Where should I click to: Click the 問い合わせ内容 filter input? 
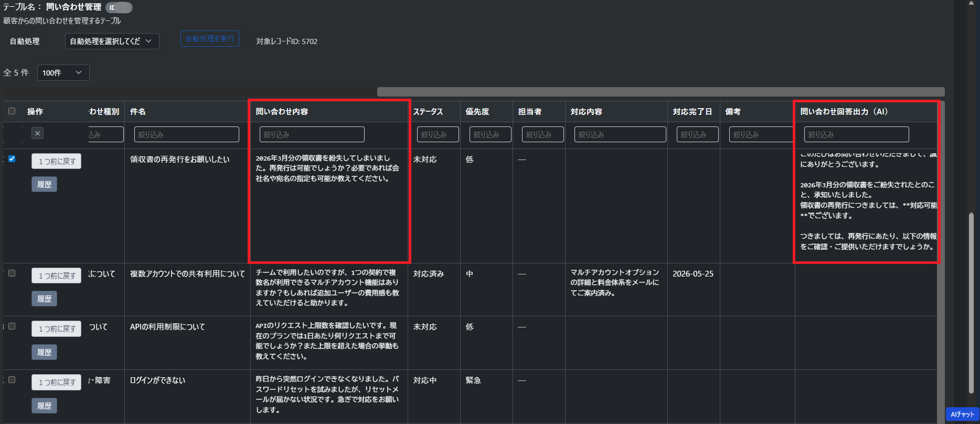pyautogui.click(x=312, y=134)
